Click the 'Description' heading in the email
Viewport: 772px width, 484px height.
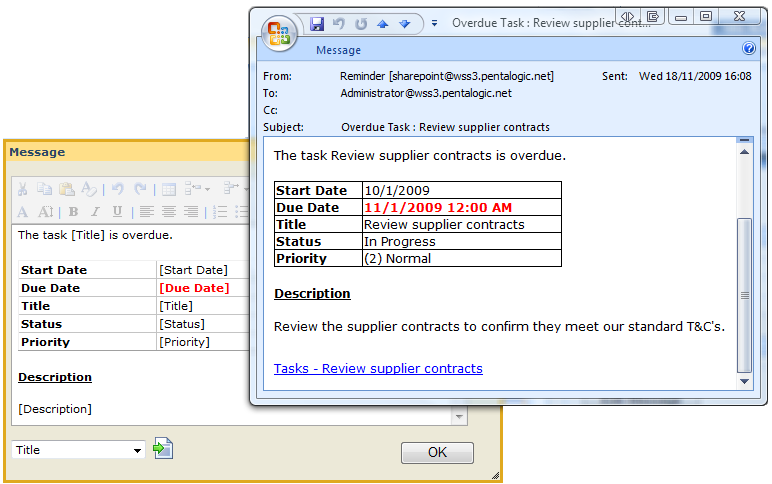[x=312, y=293]
